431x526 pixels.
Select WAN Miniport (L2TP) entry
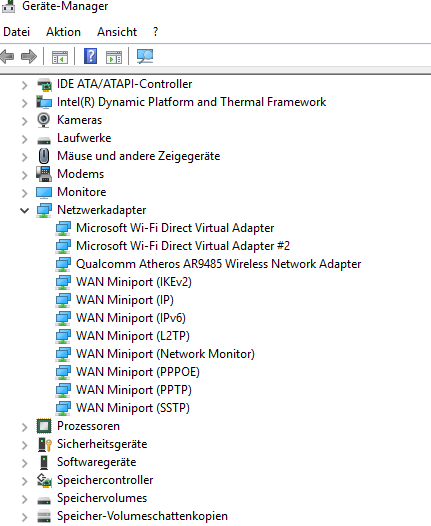133,336
